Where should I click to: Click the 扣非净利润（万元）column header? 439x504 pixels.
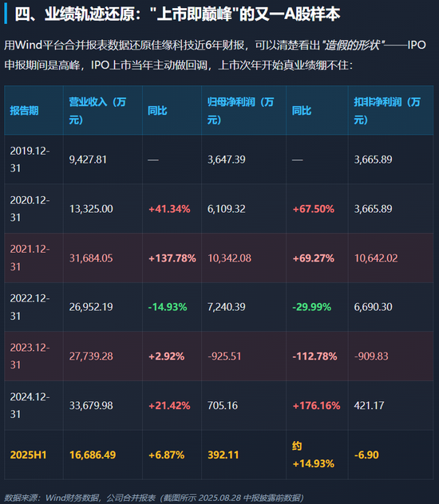387,111
